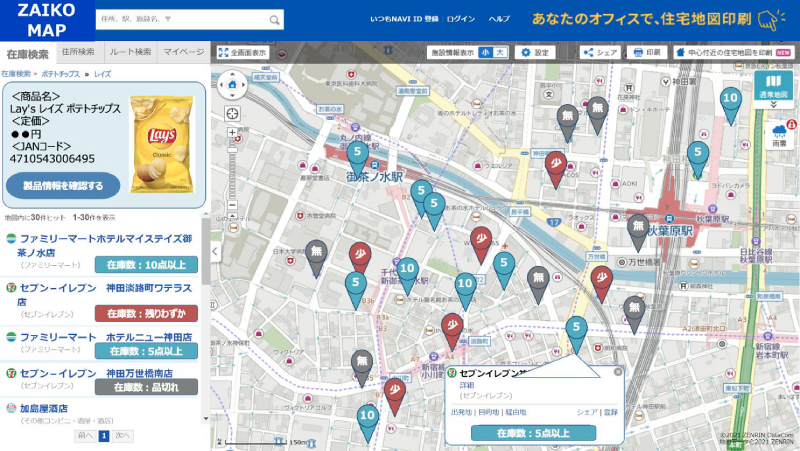This screenshot has width=800, height=451.
Task: Switch to the 住所検索 tab
Action: coord(78,52)
